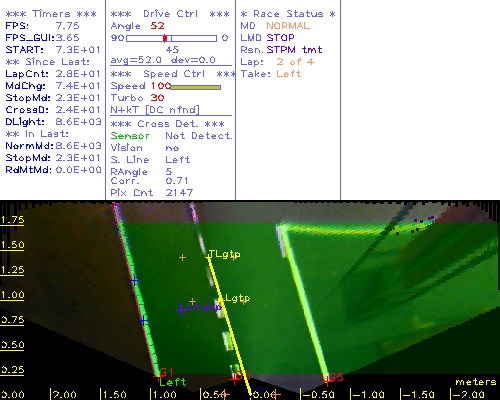Click the red marker on the Angle slider
The width and height of the screenshot is (500, 400).
[x=165, y=38]
